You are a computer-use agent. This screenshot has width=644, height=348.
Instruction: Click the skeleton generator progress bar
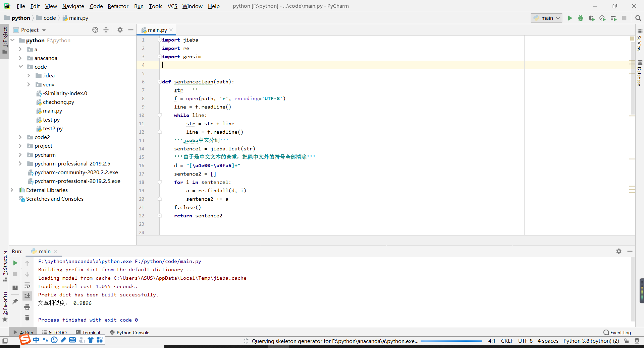tap(451, 341)
